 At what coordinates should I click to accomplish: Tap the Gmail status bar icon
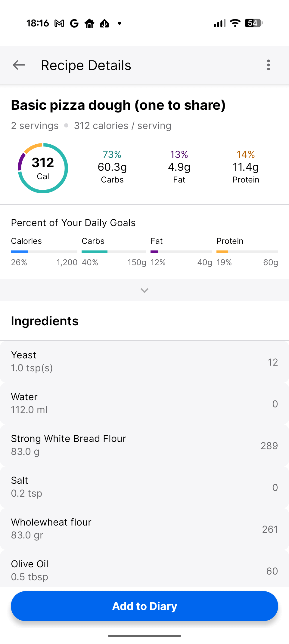(x=59, y=23)
